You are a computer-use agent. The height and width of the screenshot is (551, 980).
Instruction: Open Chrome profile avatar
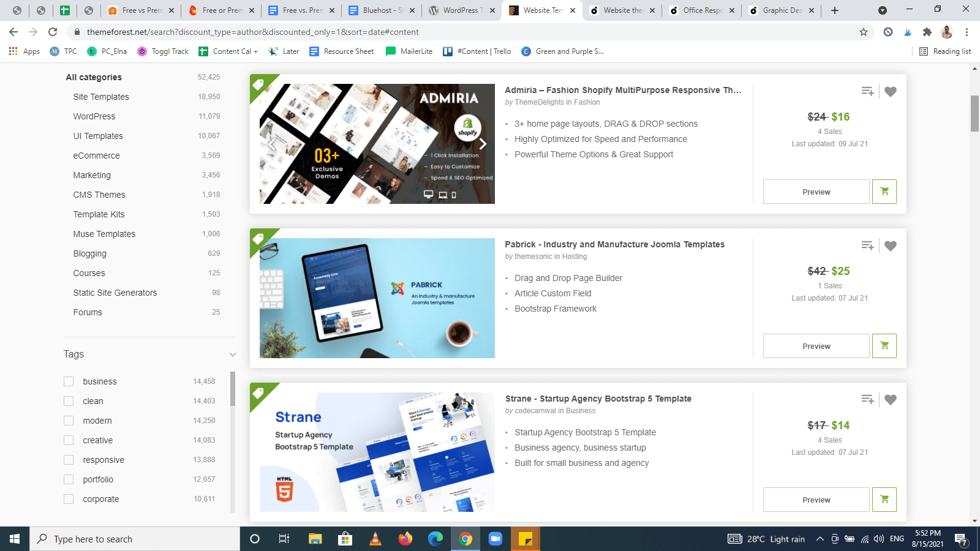(x=947, y=32)
